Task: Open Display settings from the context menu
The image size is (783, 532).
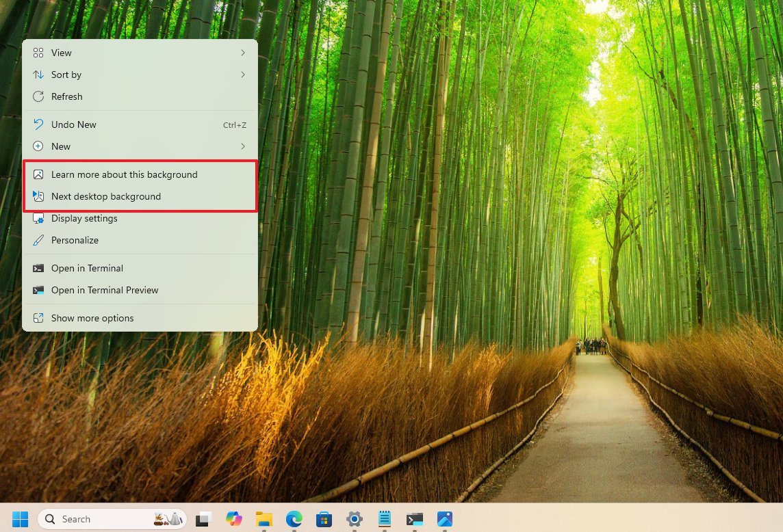Action: [x=84, y=218]
